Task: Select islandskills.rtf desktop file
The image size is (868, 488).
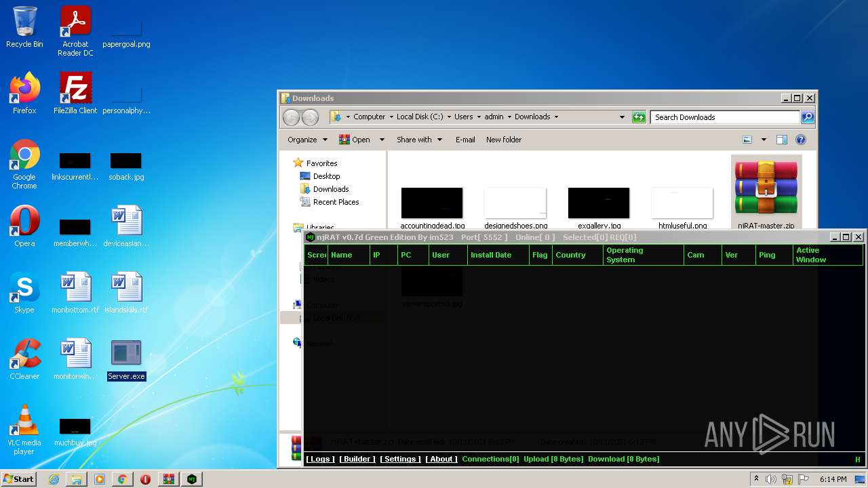Action: pyautogui.click(x=126, y=292)
